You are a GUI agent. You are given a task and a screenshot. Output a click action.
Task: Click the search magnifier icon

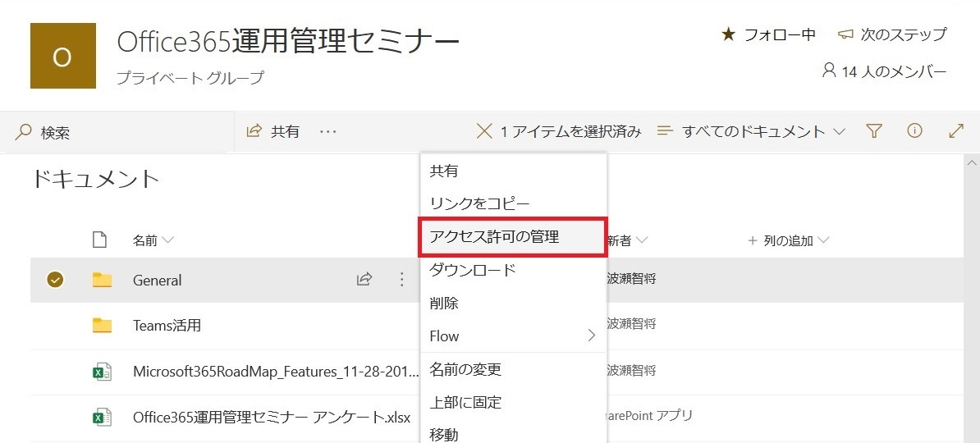click(24, 132)
